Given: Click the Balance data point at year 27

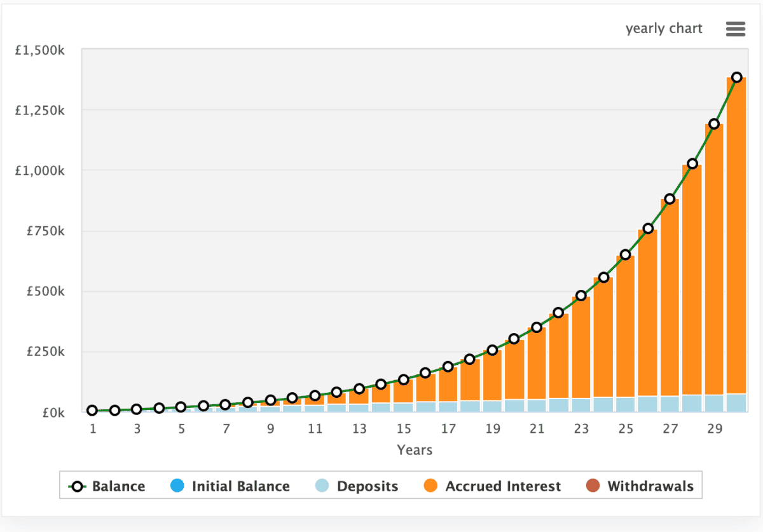Looking at the screenshot, I should tap(670, 199).
